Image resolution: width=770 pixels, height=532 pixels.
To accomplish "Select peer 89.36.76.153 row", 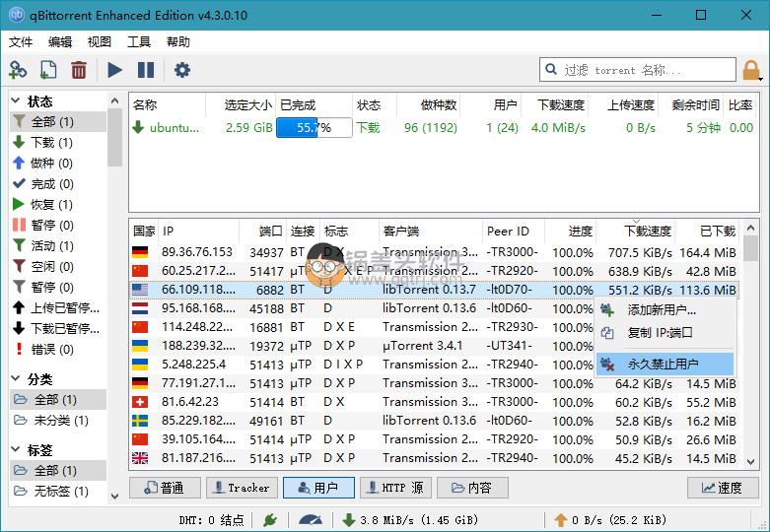I will pyautogui.click(x=434, y=252).
